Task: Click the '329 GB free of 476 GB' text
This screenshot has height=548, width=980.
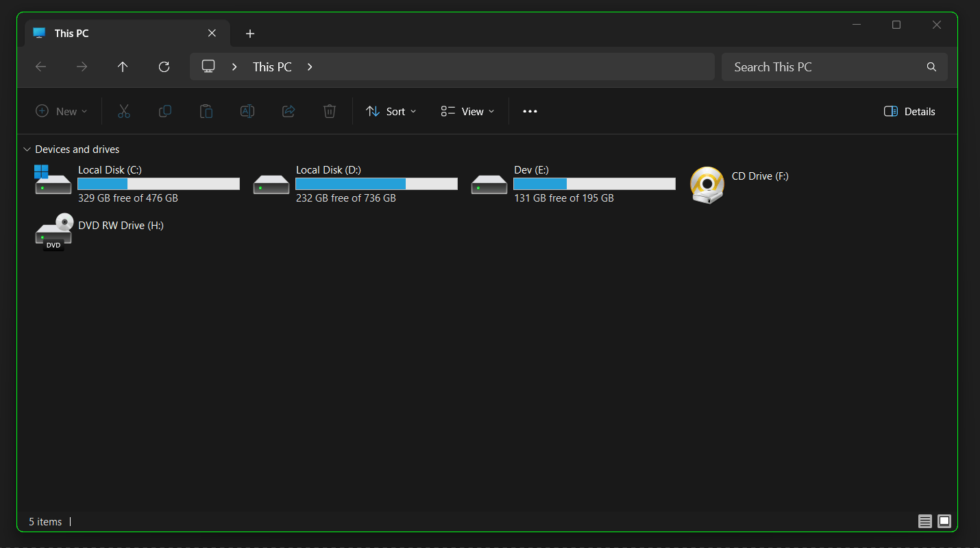Action: 128,198
